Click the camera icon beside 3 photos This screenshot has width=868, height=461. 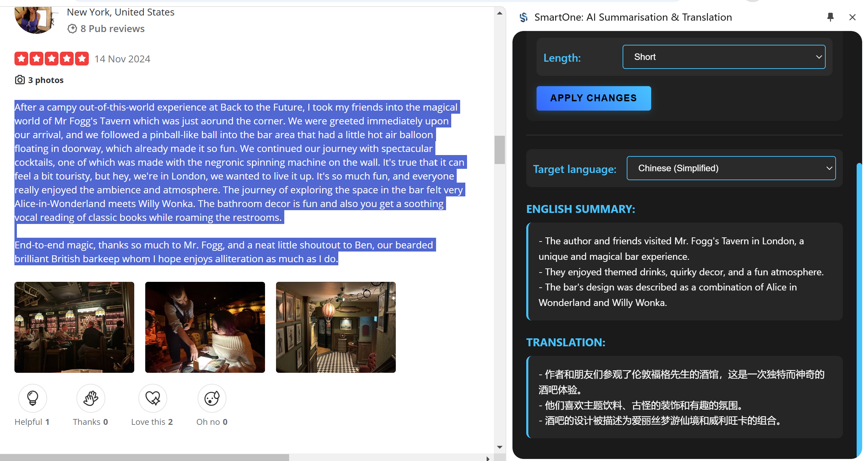click(20, 80)
